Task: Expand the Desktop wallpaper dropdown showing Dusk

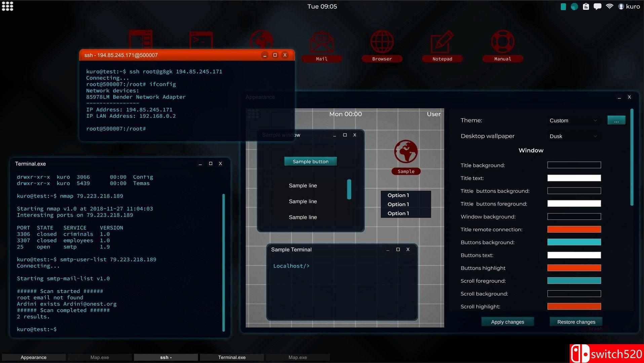Action: pyautogui.click(x=573, y=136)
